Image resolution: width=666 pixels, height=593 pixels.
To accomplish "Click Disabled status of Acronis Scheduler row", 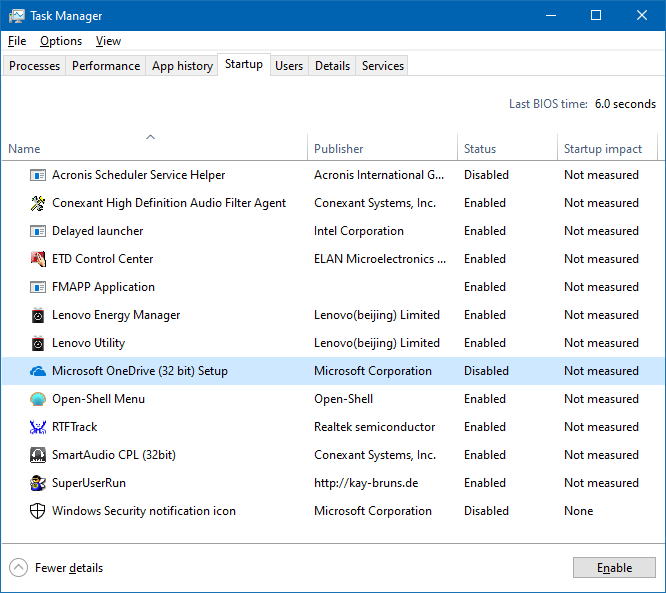I will pos(486,175).
